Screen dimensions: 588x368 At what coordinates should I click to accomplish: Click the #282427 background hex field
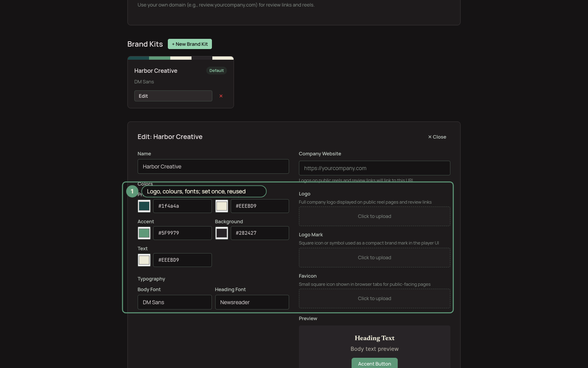260,233
